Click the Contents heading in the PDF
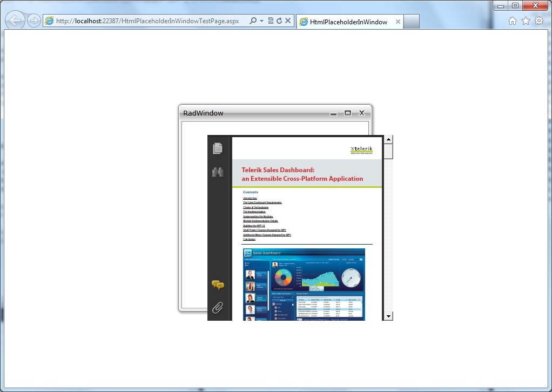 click(251, 192)
